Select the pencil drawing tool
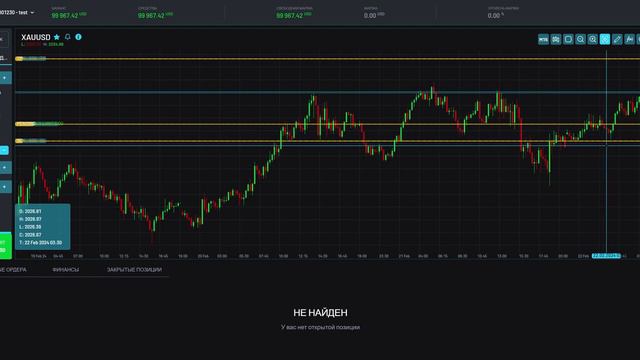 617,39
